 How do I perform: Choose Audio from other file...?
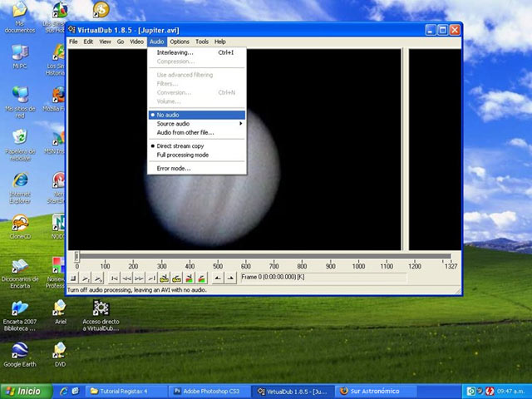point(185,132)
